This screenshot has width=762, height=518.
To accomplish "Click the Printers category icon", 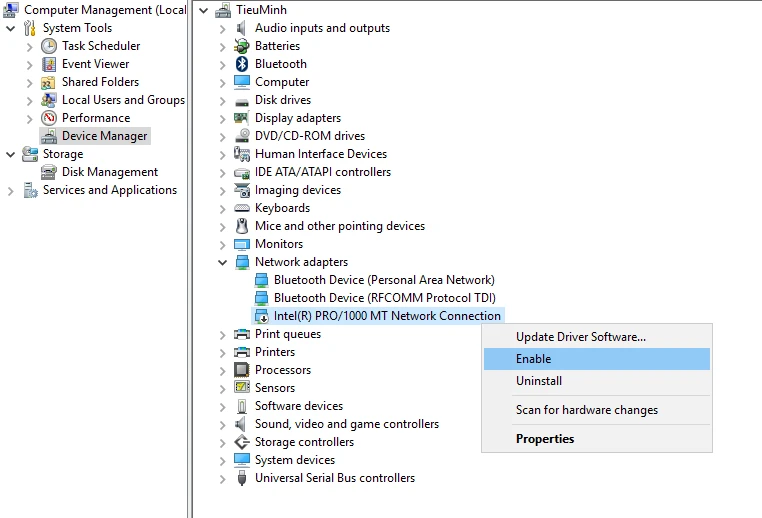I will tap(242, 352).
